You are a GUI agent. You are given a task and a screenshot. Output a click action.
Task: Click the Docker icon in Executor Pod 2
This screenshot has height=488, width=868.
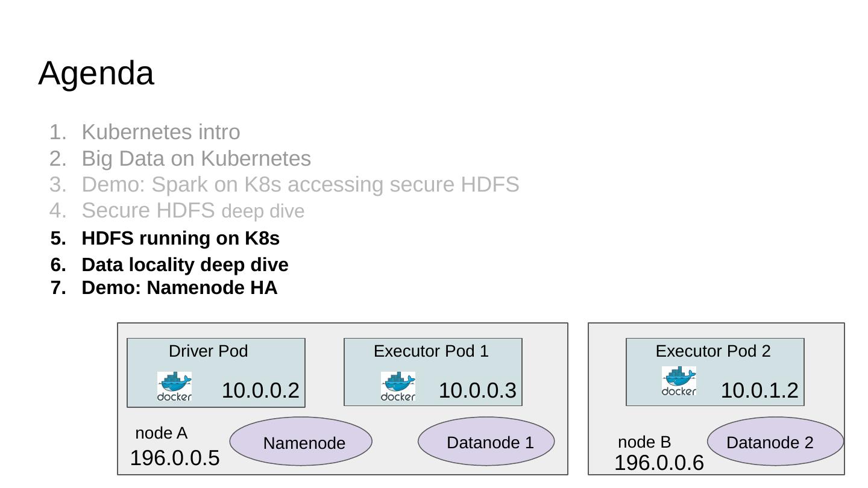pyautogui.click(x=679, y=381)
